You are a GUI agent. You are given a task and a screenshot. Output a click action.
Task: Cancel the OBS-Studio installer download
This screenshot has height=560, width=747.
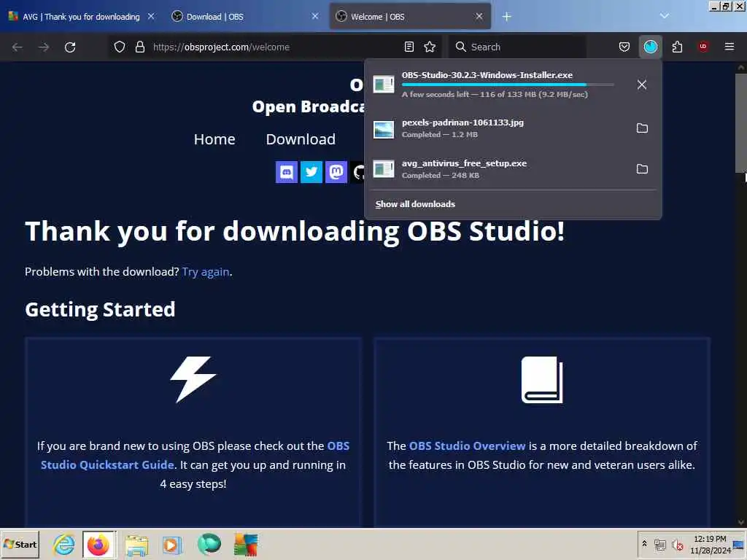pos(642,85)
